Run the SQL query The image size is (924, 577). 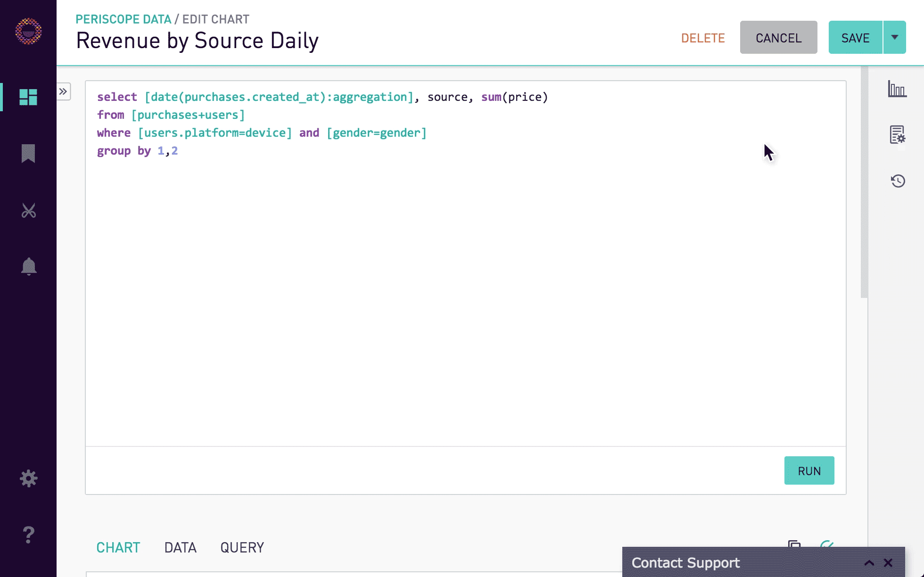809,470
